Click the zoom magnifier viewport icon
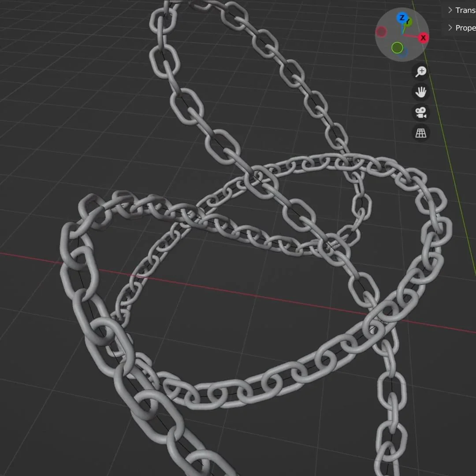The image size is (476, 476). point(421,72)
